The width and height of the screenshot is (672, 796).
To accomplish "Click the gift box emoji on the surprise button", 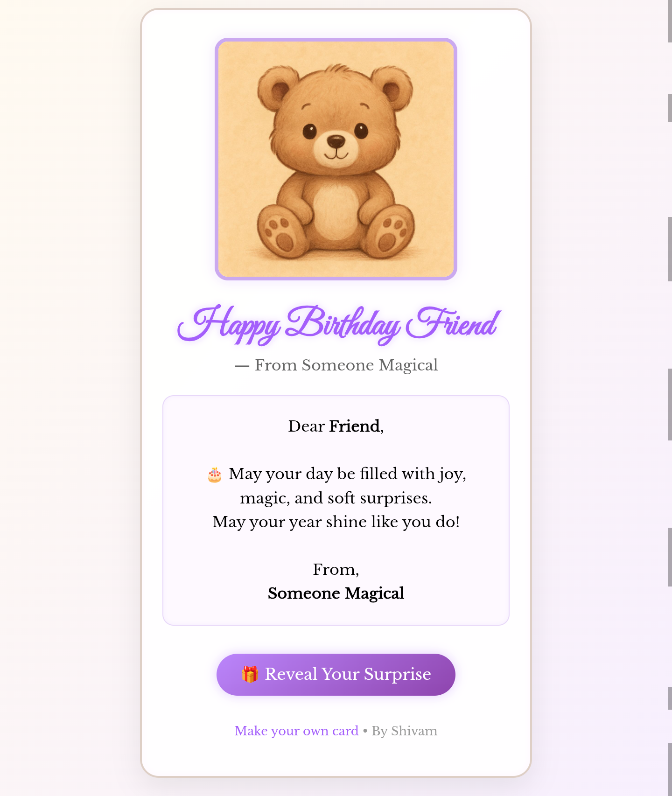I will (251, 674).
